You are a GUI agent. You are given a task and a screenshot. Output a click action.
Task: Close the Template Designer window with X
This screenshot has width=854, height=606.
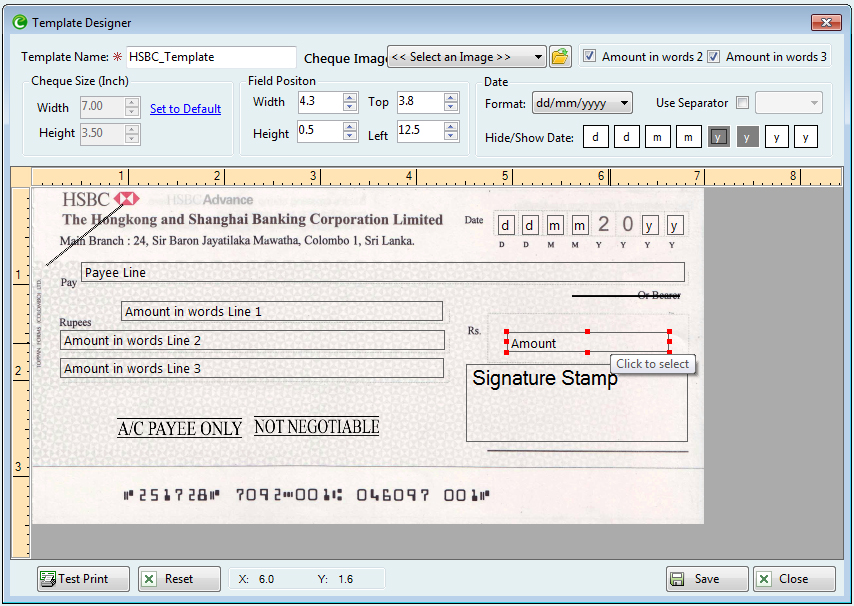[826, 22]
